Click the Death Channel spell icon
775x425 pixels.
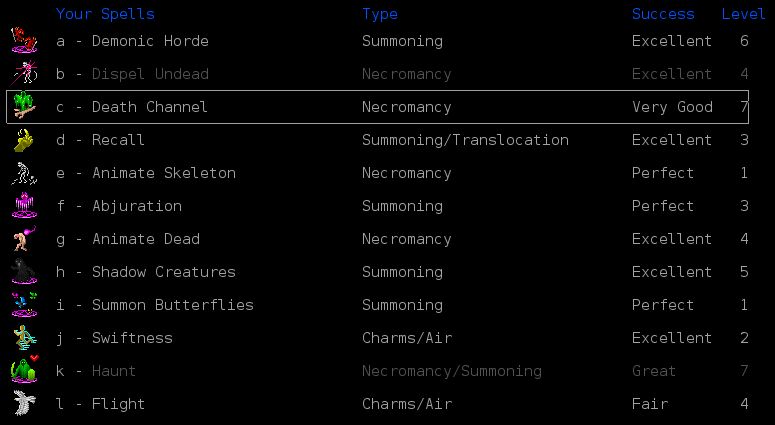[22, 107]
